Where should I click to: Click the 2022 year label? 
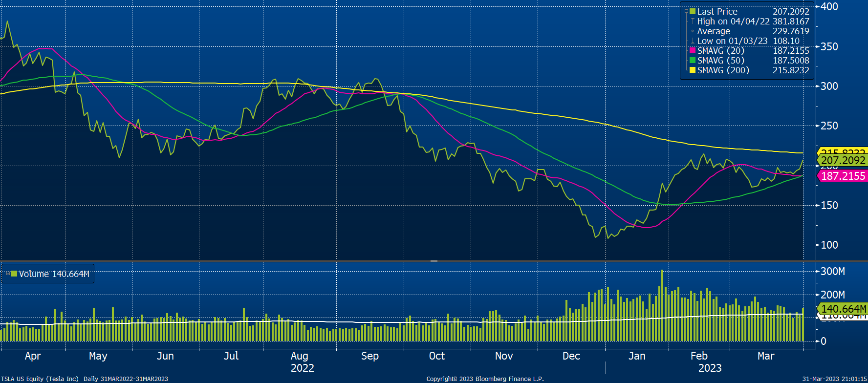tap(303, 368)
